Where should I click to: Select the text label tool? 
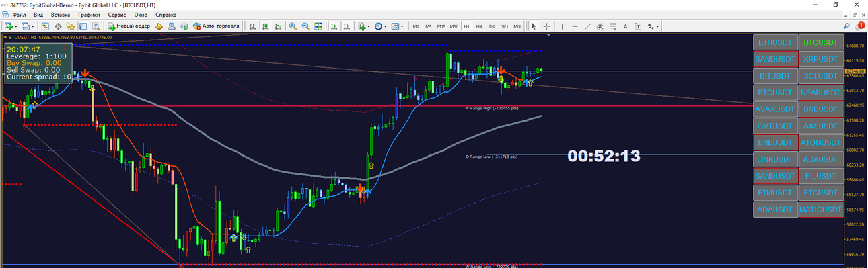[638, 26]
